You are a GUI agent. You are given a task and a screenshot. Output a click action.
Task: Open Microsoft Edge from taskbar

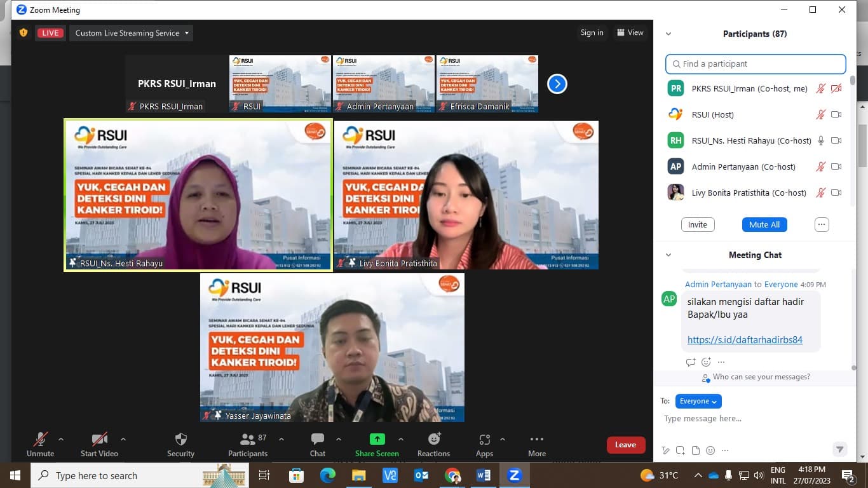coord(328,475)
